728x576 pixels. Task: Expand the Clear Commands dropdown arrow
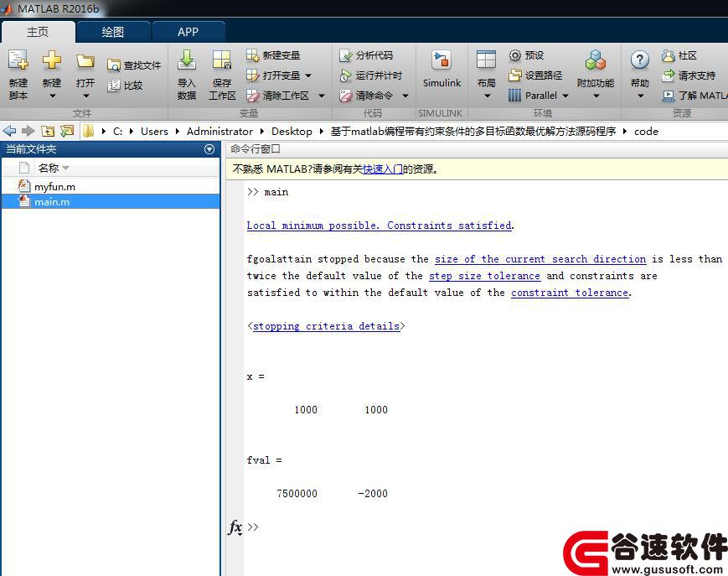pyautogui.click(x=405, y=96)
